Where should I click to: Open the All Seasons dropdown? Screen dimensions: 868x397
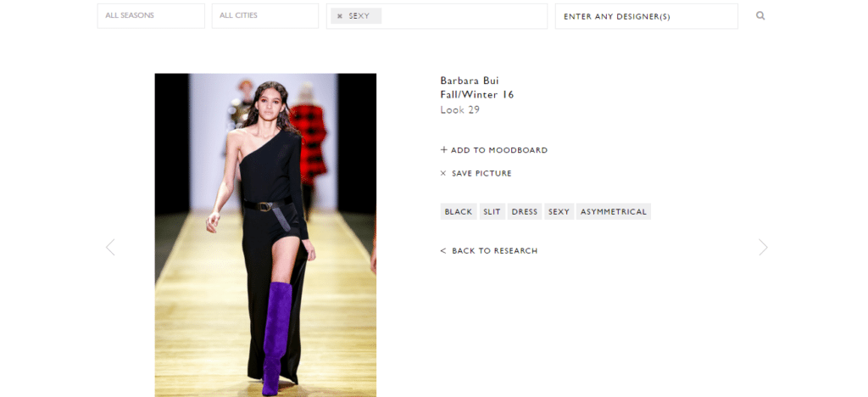pyautogui.click(x=151, y=16)
